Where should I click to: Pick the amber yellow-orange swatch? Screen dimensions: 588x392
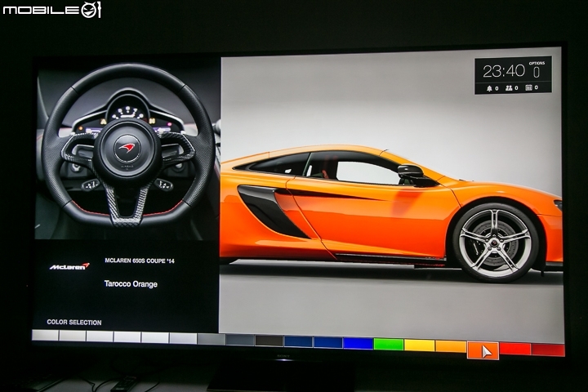point(451,346)
